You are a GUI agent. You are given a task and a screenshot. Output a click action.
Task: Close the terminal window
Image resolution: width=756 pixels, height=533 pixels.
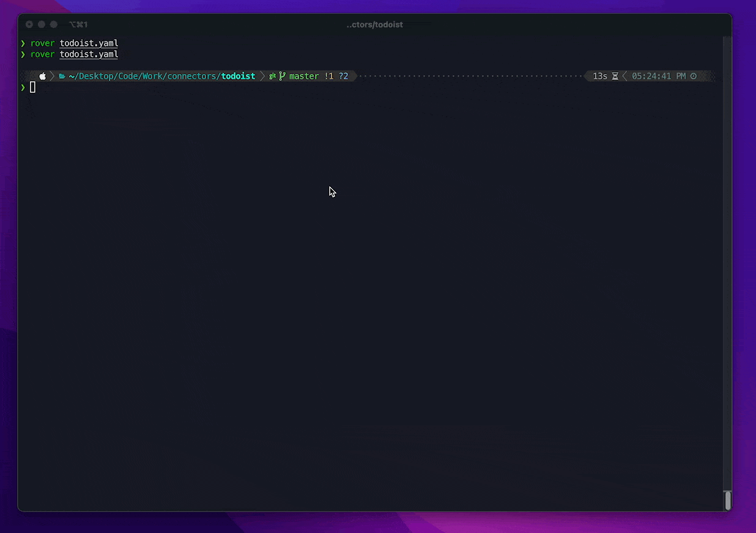(x=29, y=24)
